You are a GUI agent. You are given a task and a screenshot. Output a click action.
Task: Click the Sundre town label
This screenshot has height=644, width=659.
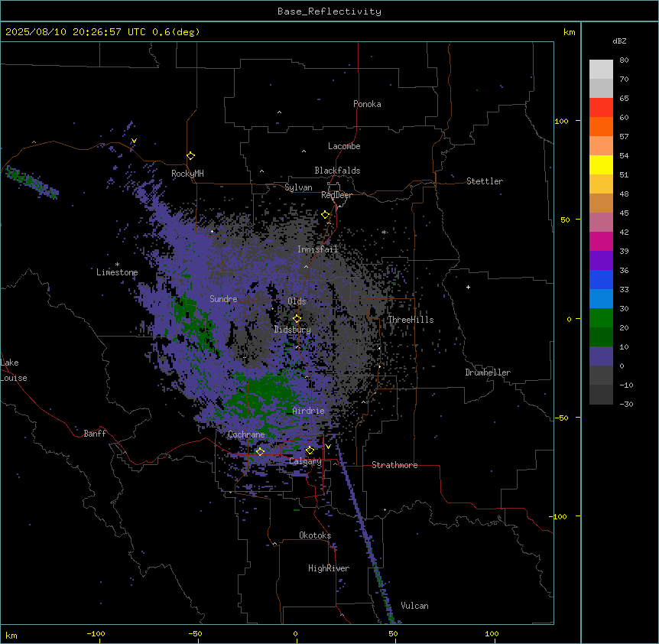pyautogui.click(x=223, y=299)
